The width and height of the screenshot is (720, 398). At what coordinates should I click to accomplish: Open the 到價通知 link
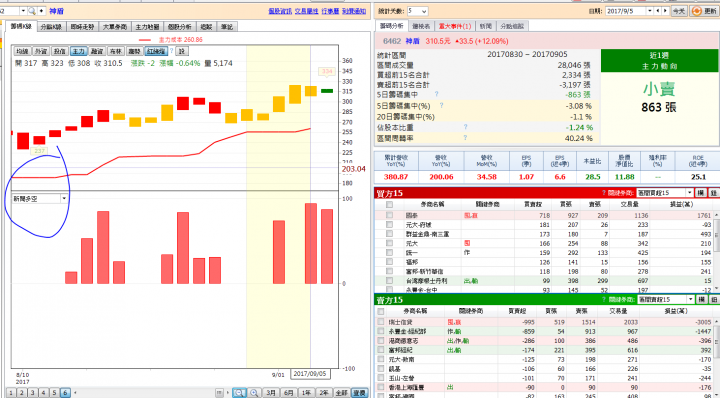[x=354, y=11]
